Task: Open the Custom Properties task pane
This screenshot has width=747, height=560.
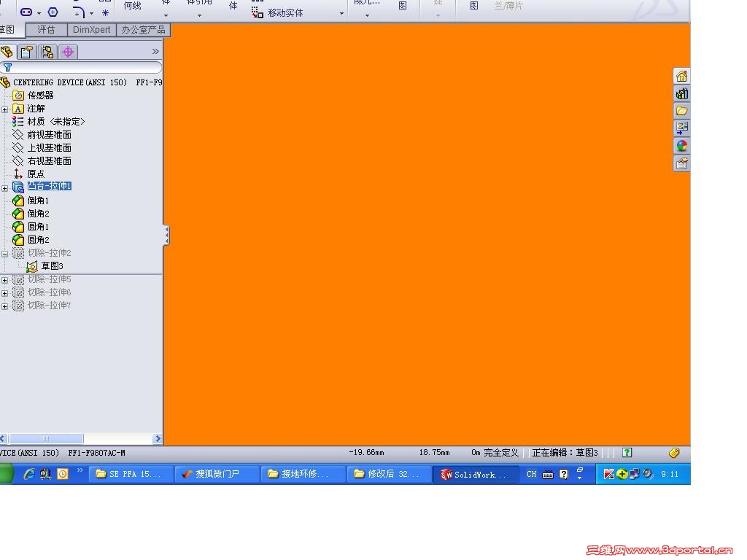Action: 682,163
